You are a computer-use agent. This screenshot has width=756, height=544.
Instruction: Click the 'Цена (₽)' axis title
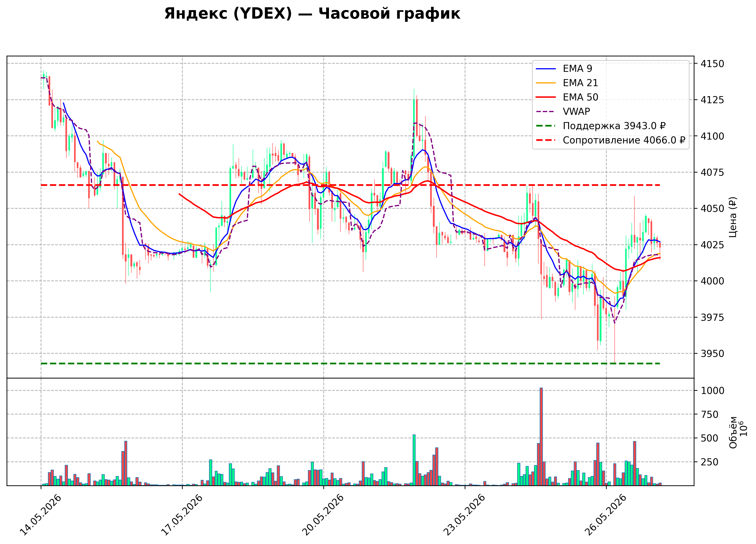733,217
